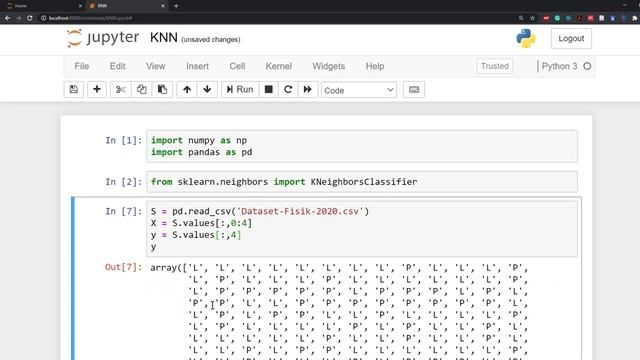Cut selected cells with scissors icon

point(120,89)
